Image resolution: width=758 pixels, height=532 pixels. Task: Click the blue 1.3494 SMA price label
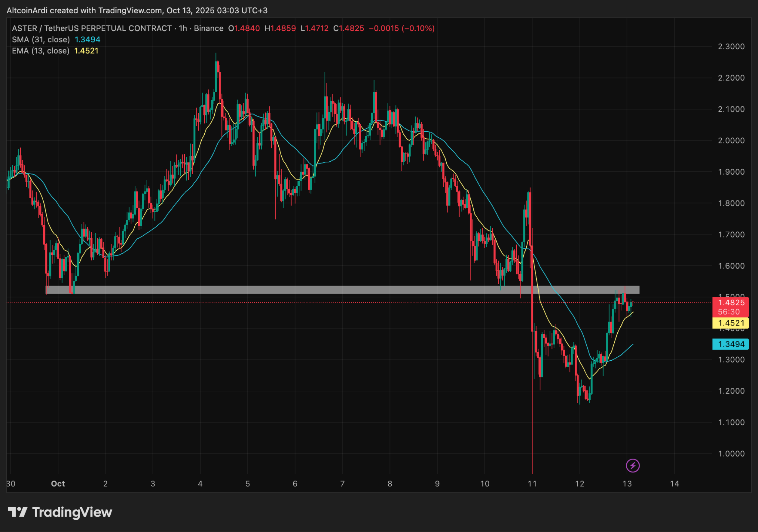731,344
